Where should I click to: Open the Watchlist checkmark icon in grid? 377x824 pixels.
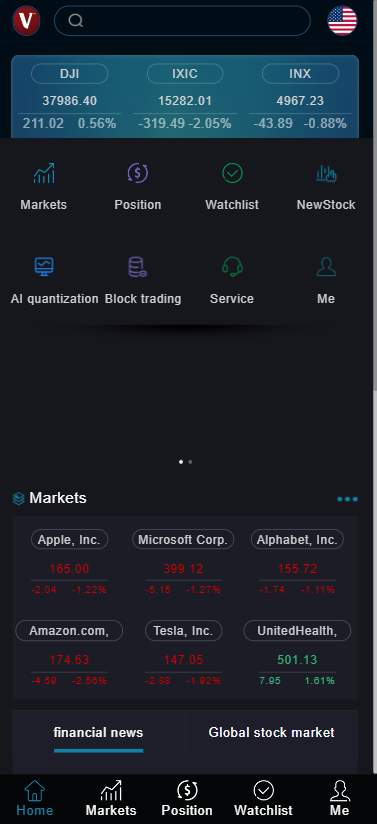(232, 173)
